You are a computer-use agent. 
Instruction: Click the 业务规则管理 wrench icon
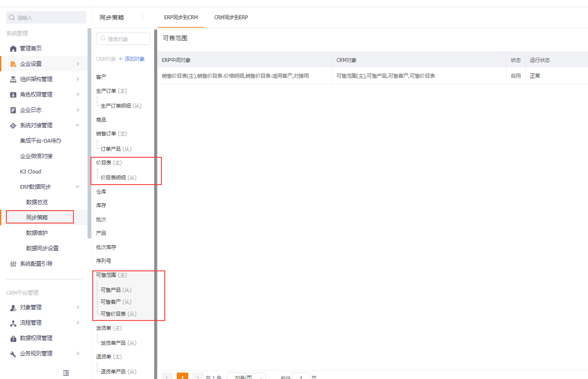coord(13,354)
